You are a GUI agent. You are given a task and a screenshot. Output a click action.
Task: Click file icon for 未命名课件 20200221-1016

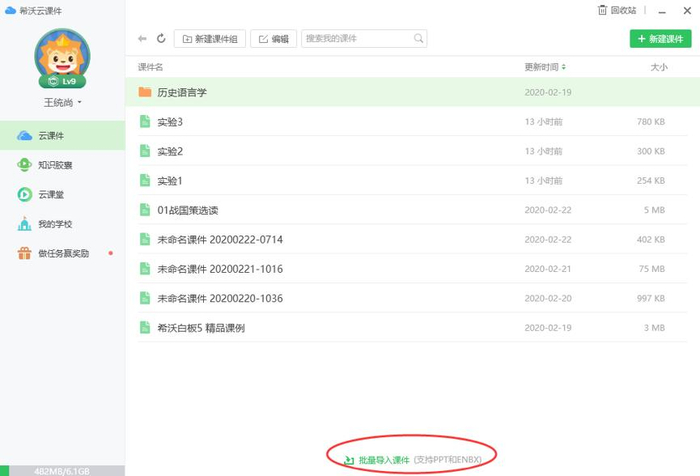[x=145, y=269]
